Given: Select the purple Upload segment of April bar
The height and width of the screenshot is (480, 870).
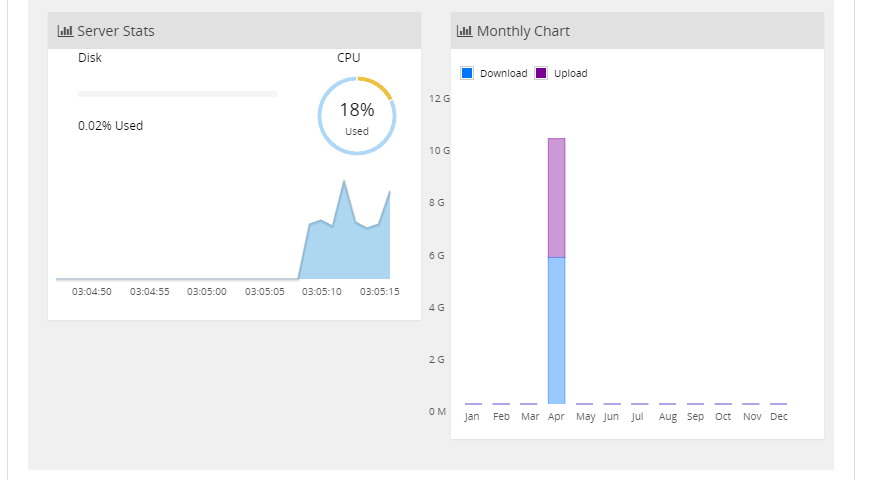Looking at the screenshot, I should point(557,197).
